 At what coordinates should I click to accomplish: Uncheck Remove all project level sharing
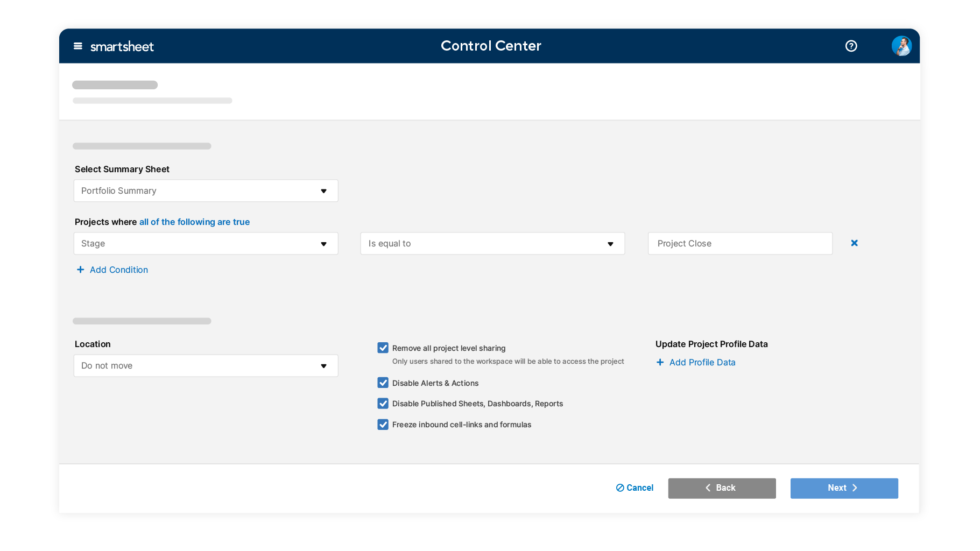(383, 348)
